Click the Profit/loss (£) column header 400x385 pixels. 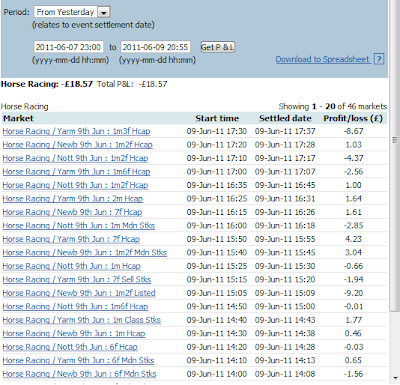click(353, 118)
